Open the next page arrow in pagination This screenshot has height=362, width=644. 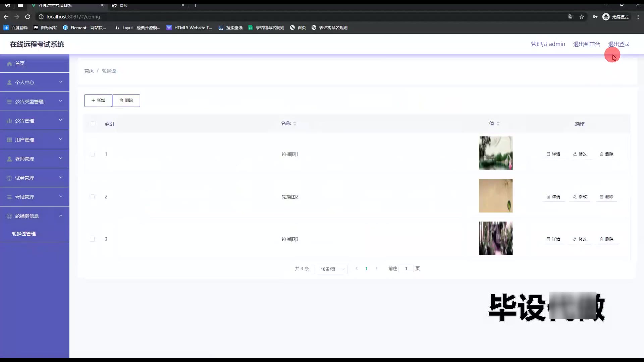[376, 268]
